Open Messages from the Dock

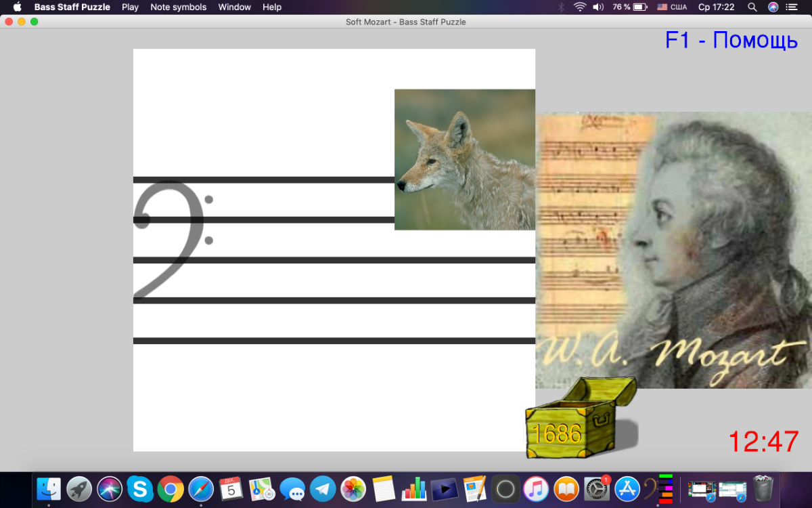[x=292, y=488]
